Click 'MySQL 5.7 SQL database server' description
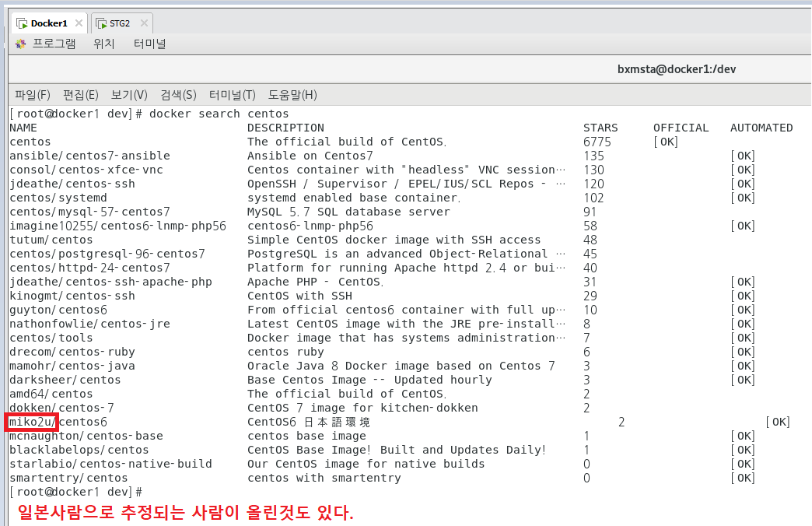Screen dimensions: 812x526 point(348,212)
